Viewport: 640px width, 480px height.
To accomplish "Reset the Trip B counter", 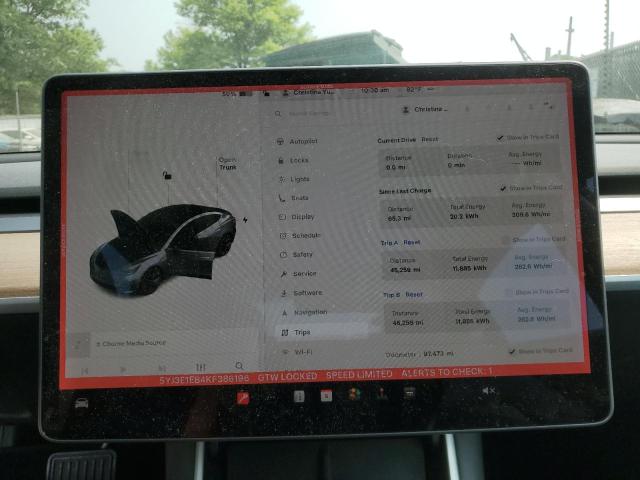I will (414, 294).
